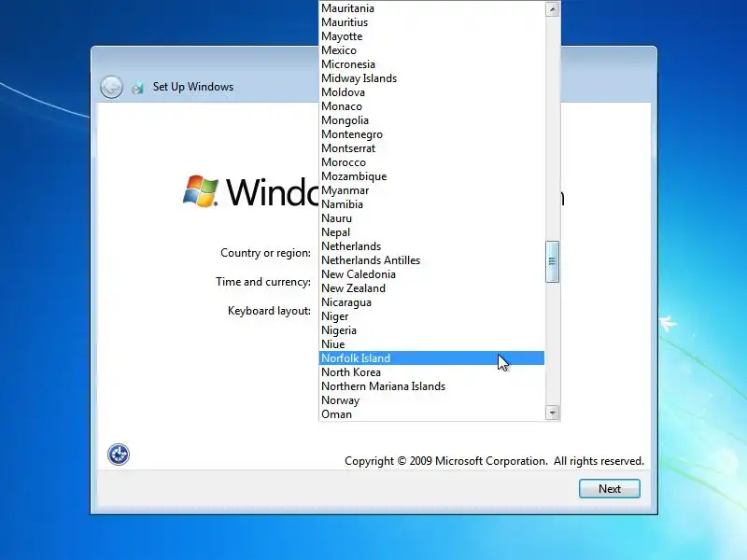Select Norway as the country
The width and height of the screenshot is (747, 560).
[x=431, y=400]
